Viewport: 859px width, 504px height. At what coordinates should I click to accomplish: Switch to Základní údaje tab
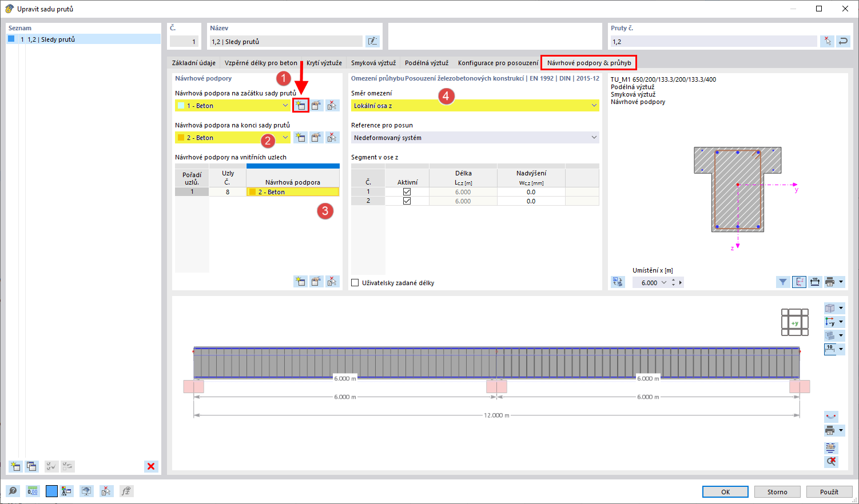click(194, 63)
